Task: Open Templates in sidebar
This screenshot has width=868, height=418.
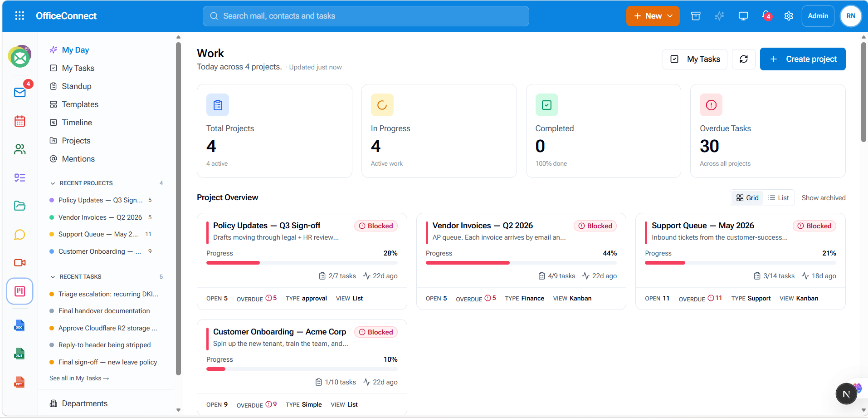Action: point(80,104)
